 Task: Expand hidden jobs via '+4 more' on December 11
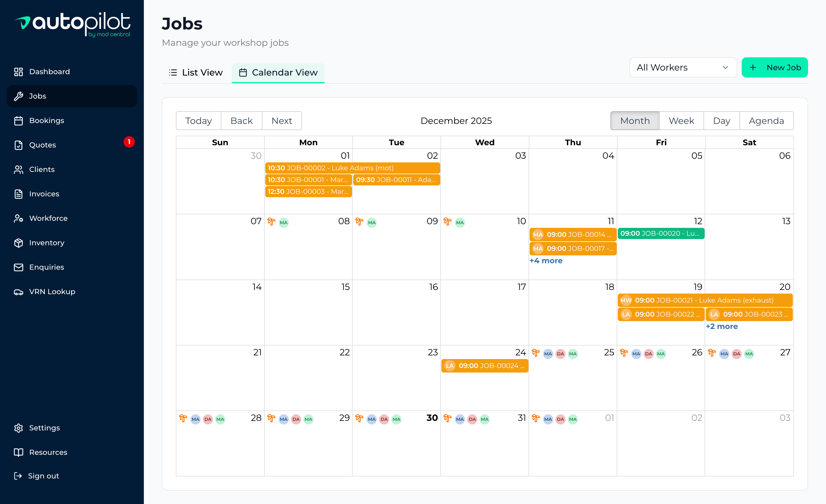click(546, 260)
